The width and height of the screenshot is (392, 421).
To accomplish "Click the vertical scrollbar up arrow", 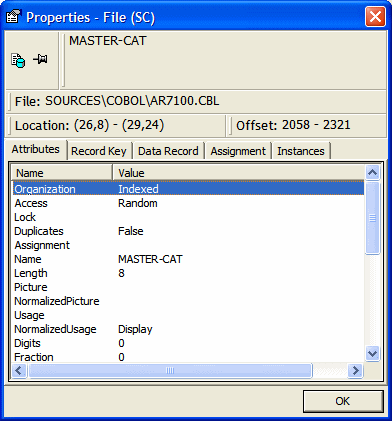I will [372, 173].
